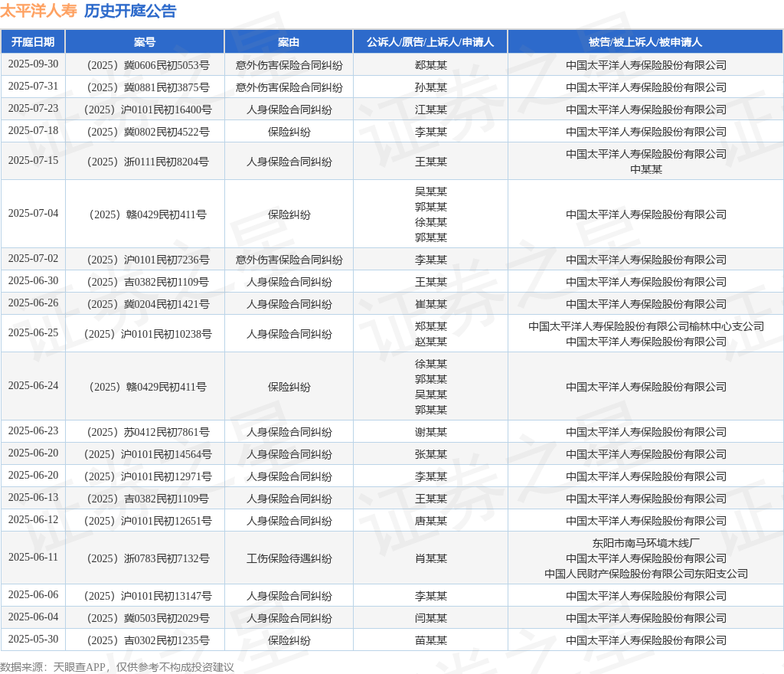Viewport: 784px width, 674px height.
Task: Click date cell 2025-07-31
Action: pos(33,86)
